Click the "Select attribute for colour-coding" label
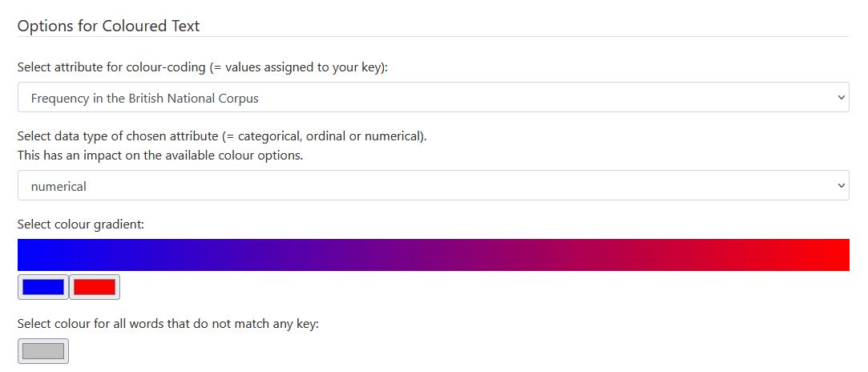 click(x=112, y=67)
